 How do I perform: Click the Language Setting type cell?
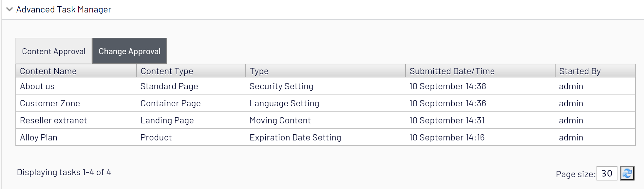[284, 103]
